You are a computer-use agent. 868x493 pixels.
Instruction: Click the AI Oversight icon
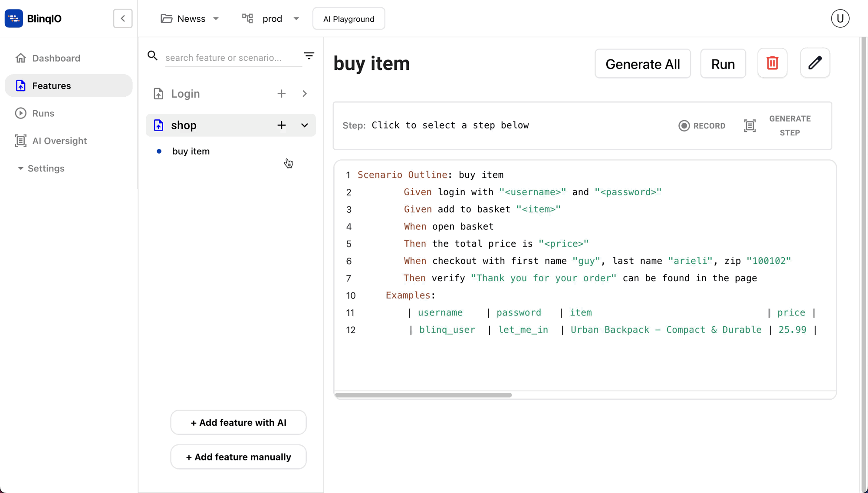point(21,141)
